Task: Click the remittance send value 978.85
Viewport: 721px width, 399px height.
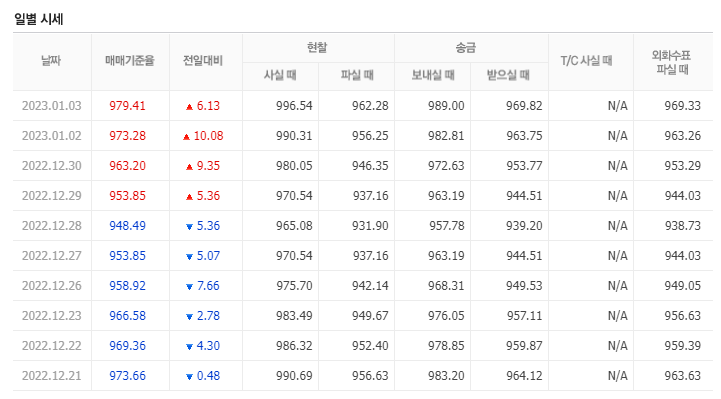Action: [x=446, y=346]
